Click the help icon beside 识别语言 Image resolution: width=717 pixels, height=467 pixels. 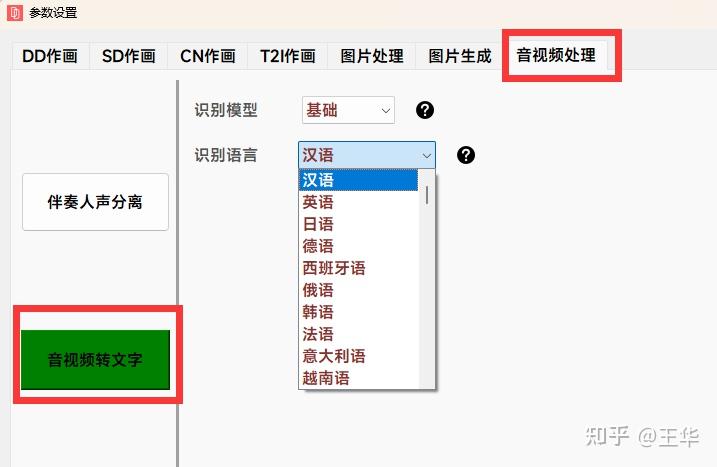pyautogui.click(x=466, y=155)
